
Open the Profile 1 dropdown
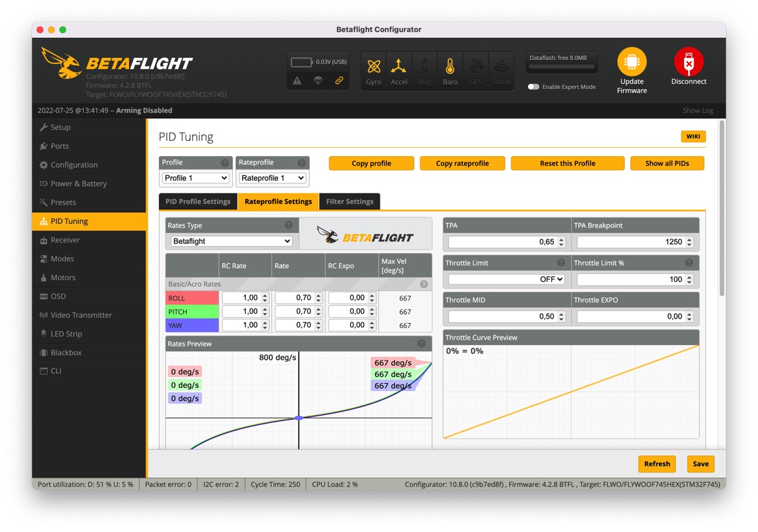click(195, 178)
